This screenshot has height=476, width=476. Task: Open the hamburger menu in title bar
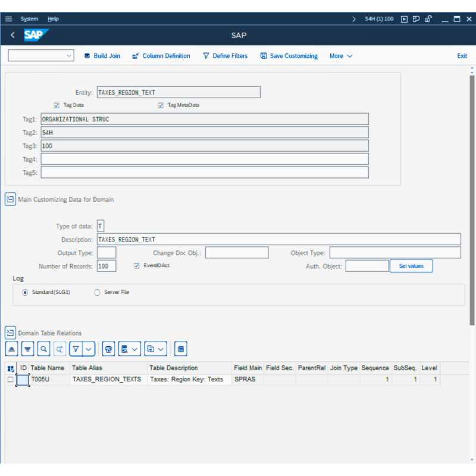[x=8, y=19]
